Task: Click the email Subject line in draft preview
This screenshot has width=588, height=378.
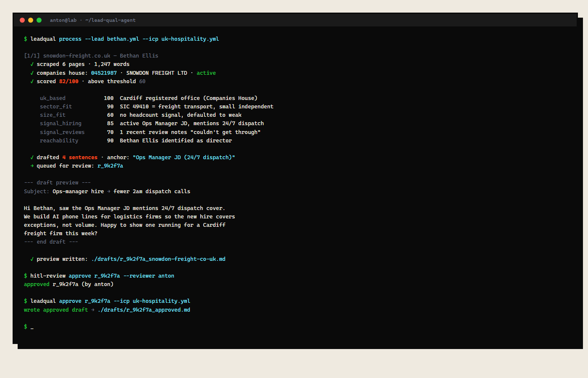Action: [107, 192]
